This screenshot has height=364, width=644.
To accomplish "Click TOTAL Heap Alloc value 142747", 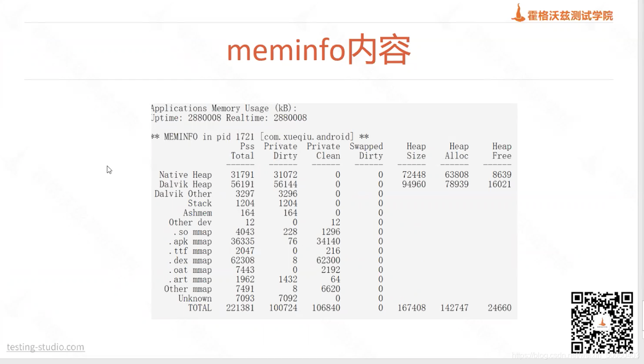I will (455, 308).
